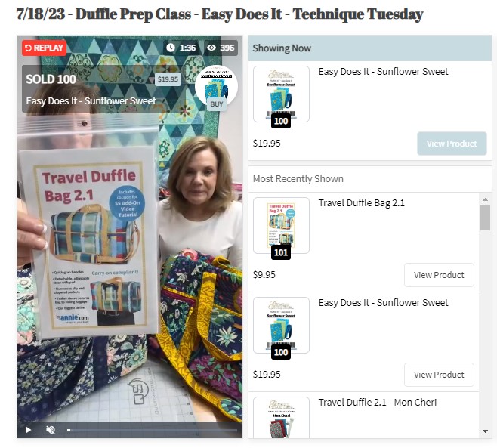This screenshot has width=497, height=448.
Task: Click the $19.95 price tag overlay
Action: [168, 79]
